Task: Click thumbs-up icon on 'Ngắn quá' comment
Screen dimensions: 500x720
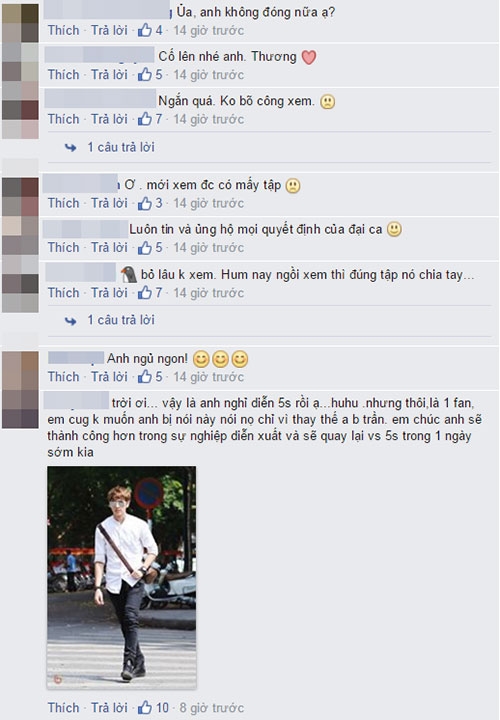Action: tap(145, 119)
